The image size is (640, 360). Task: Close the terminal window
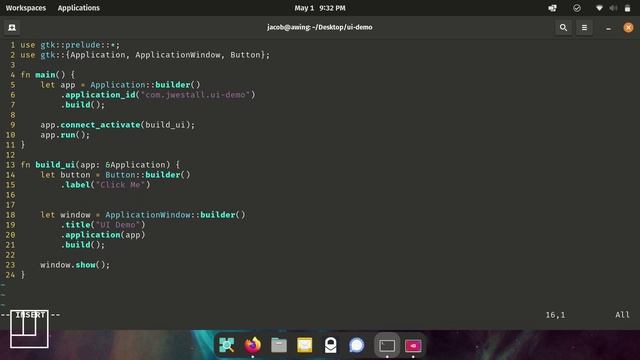tap(628, 27)
